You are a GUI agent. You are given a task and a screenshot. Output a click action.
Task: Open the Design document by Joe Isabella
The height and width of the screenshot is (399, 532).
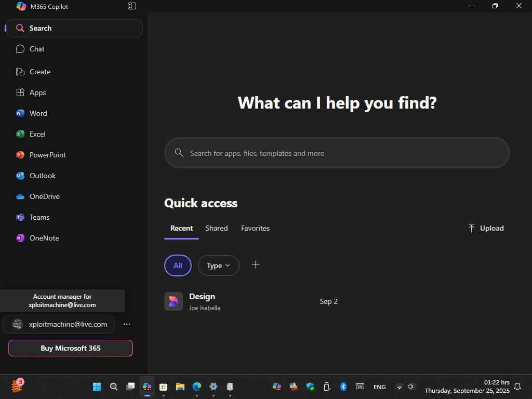(202, 296)
